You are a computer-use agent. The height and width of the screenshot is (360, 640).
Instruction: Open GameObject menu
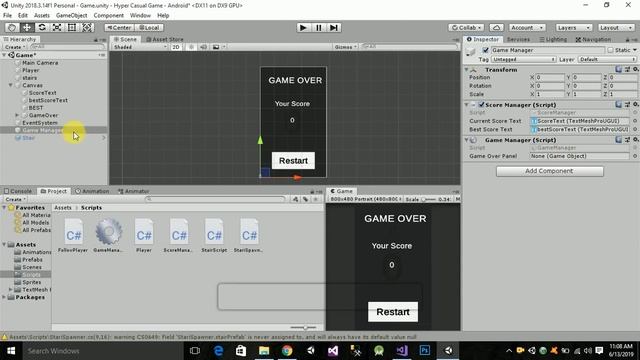click(71, 16)
